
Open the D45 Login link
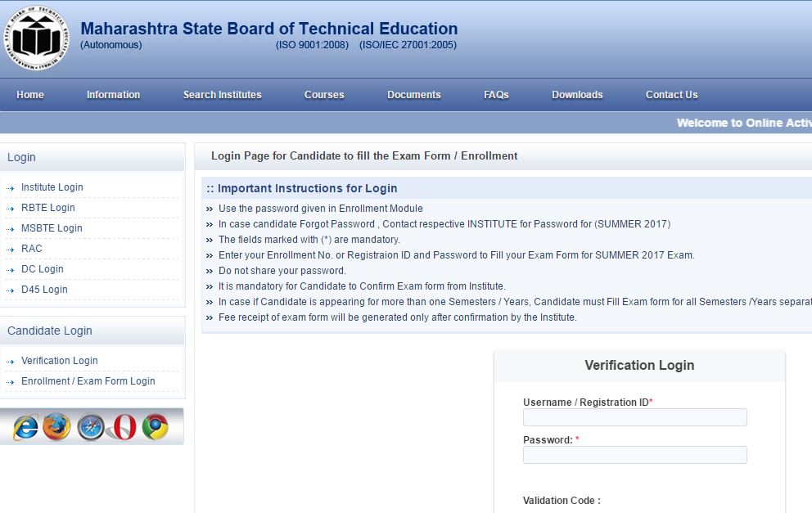pyautogui.click(x=44, y=290)
